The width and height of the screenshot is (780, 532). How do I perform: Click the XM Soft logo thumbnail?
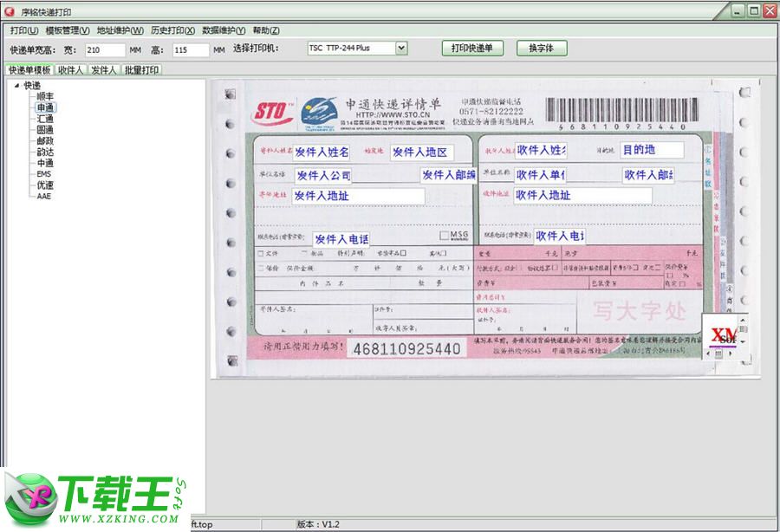[x=722, y=336]
